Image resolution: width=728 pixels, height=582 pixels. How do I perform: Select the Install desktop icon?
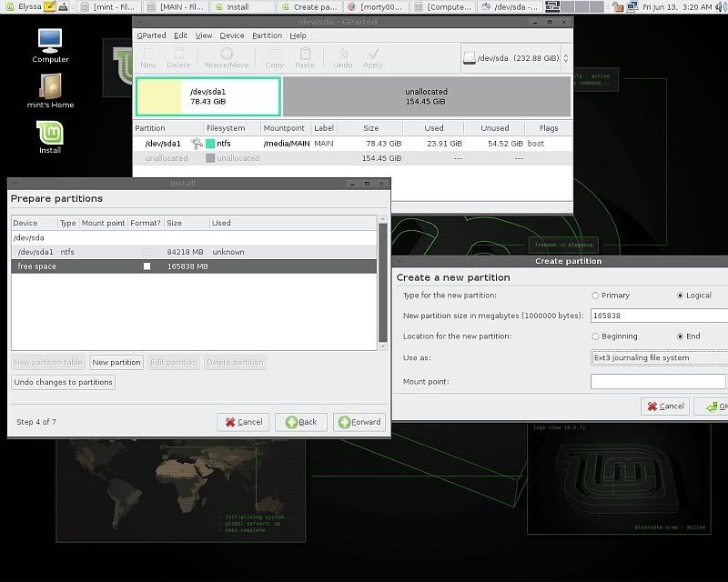[50, 137]
